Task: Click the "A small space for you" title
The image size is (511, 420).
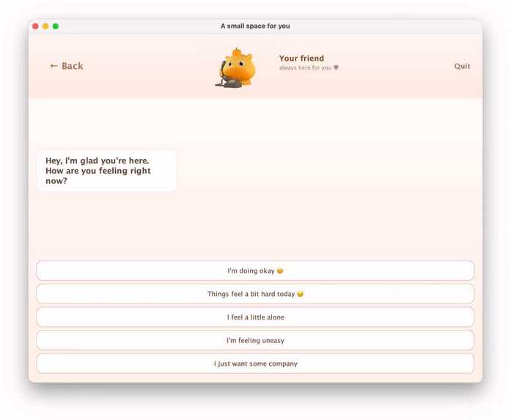Action: (255, 26)
